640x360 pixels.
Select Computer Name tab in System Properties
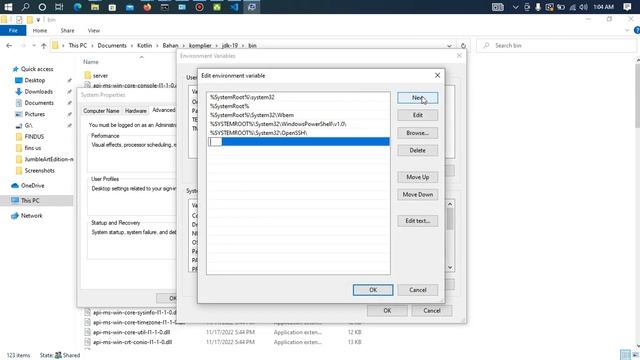pyautogui.click(x=101, y=111)
